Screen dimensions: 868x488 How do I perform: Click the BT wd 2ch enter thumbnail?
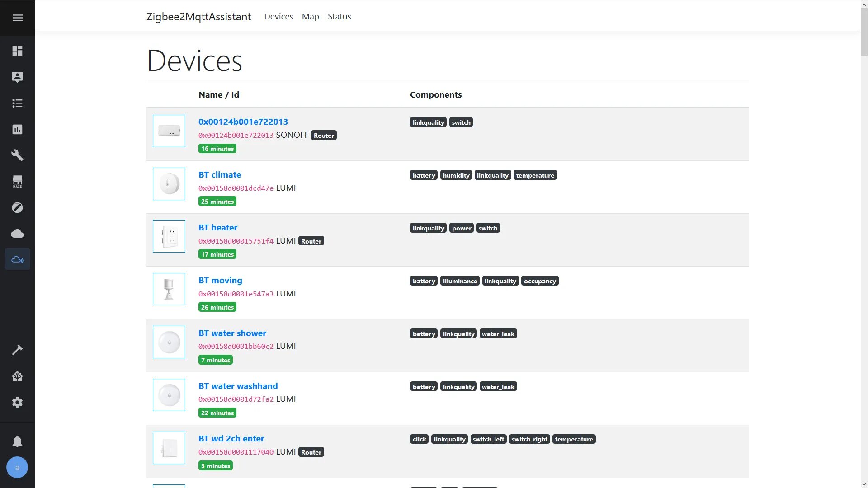pyautogui.click(x=169, y=448)
